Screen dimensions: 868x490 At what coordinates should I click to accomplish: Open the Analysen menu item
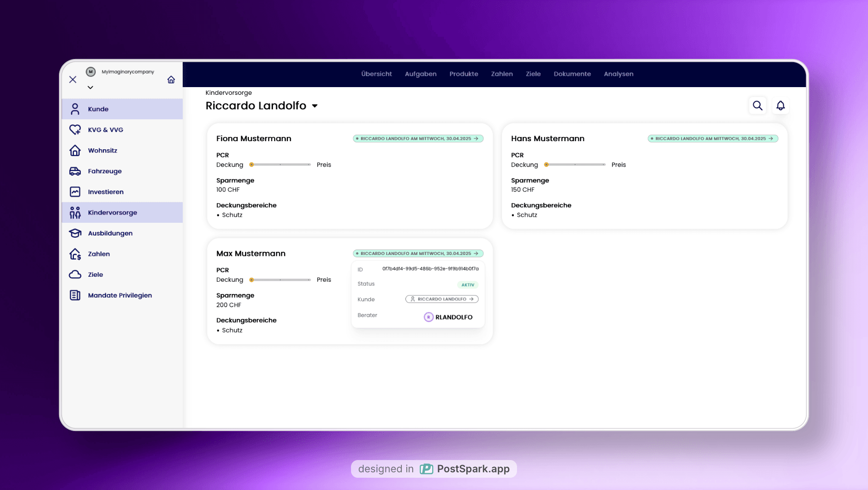click(x=619, y=74)
